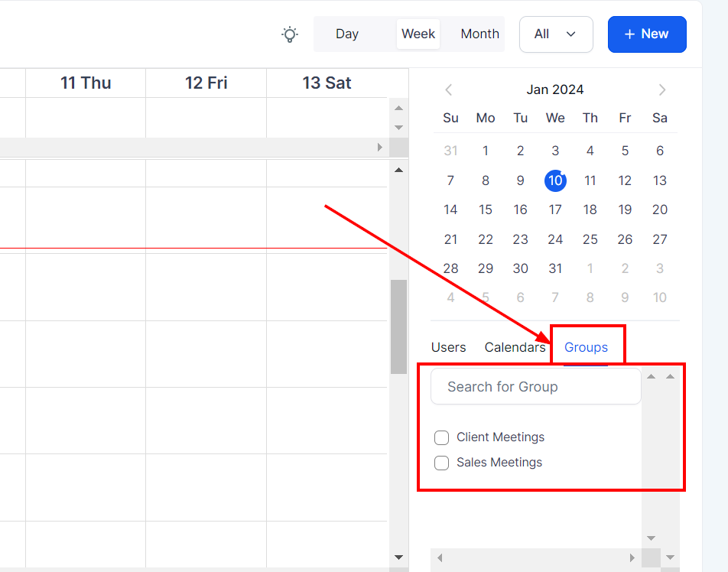Screen dimensions: 728x572
Task: Select greyed February 10 date
Action: pos(660,297)
